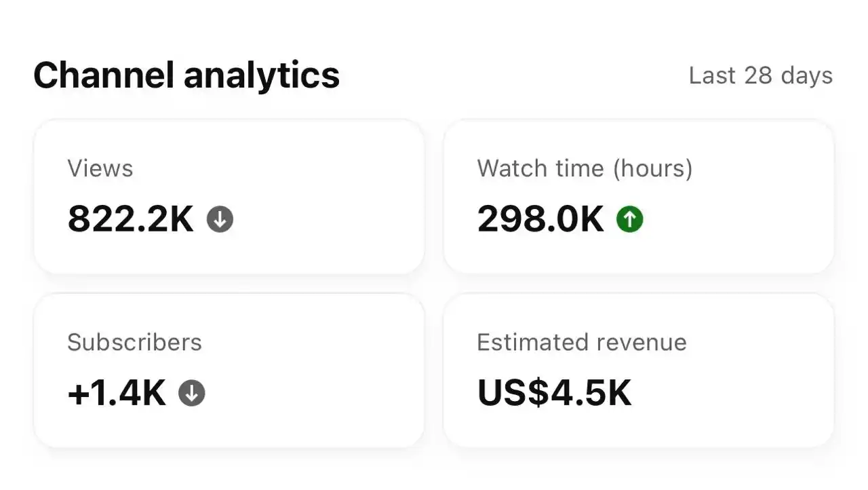Select the Subscribers label text

[x=134, y=342]
